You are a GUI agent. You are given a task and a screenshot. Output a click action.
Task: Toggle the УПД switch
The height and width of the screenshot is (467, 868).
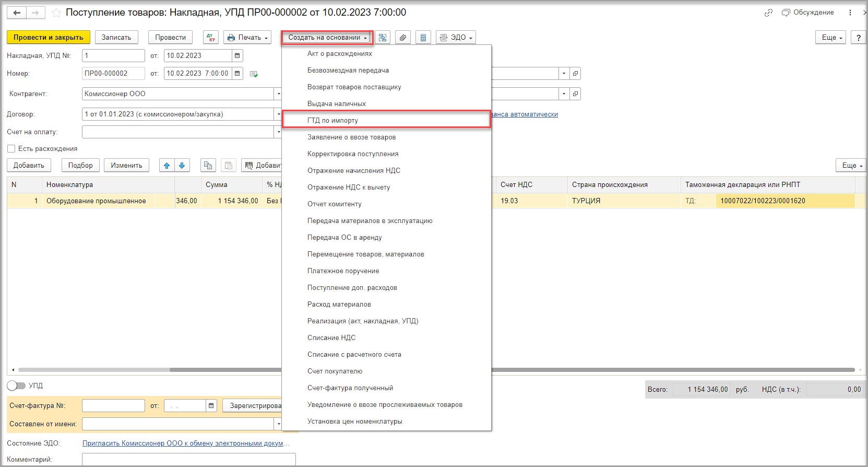tap(16, 386)
